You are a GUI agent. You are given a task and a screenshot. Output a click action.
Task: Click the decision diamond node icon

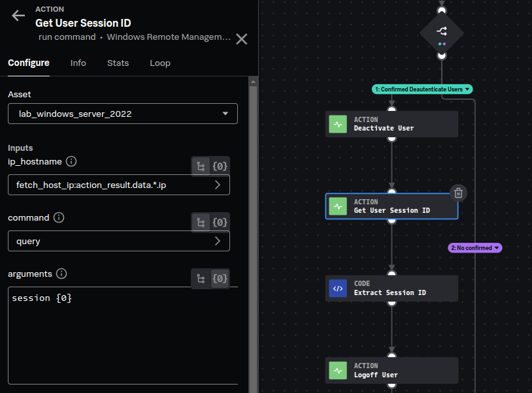[442, 31]
